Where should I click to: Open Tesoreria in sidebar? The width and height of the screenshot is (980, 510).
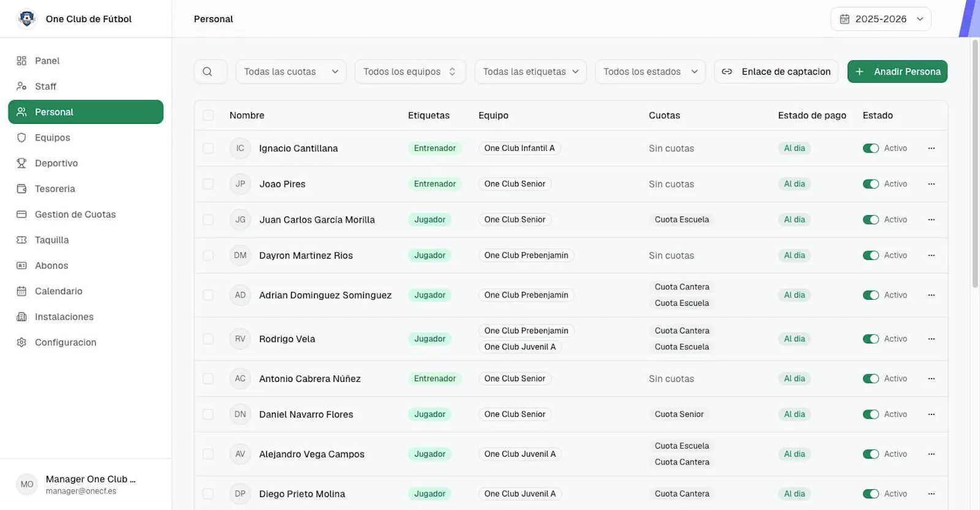(86, 189)
